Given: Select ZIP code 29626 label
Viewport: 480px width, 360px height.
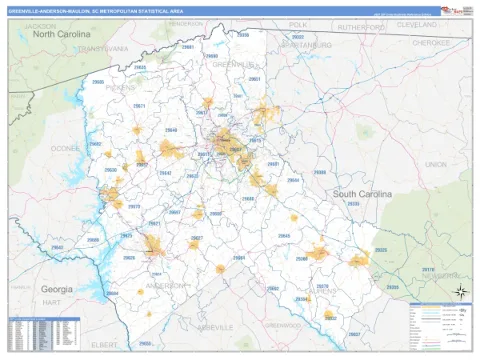Looking at the screenshot, I should tap(129, 258).
